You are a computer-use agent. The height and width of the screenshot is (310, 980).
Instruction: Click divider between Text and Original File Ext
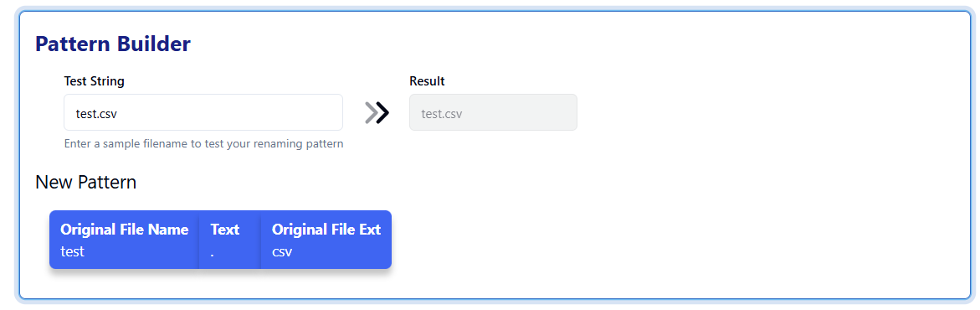(x=260, y=240)
